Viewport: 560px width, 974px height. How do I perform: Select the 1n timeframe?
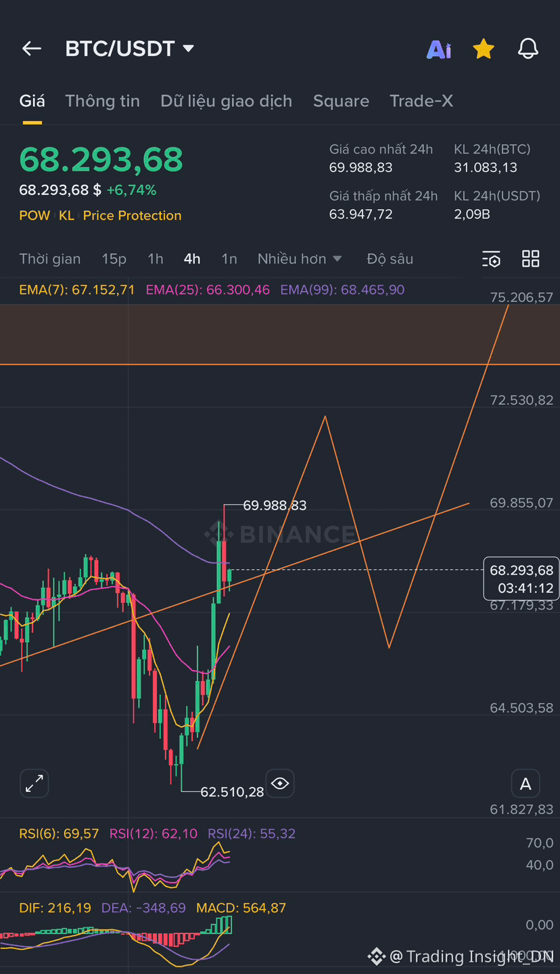tap(229, 259)
